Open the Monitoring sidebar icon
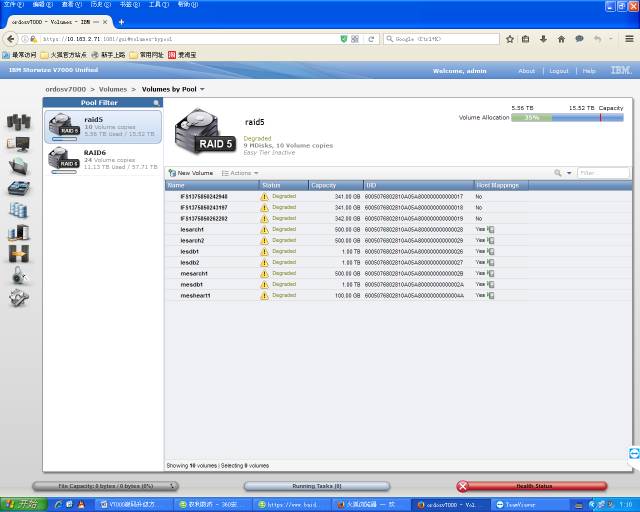Viewport: 640px width, 512px height. [18, 144]
